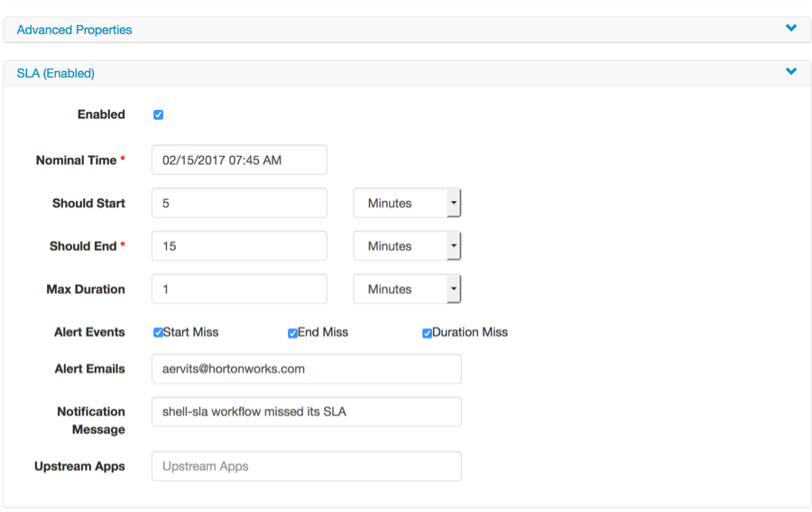The image size is (812, 512).
Task: Click the SLA (Enabled) panel title
Action: [x=56, y=73]
